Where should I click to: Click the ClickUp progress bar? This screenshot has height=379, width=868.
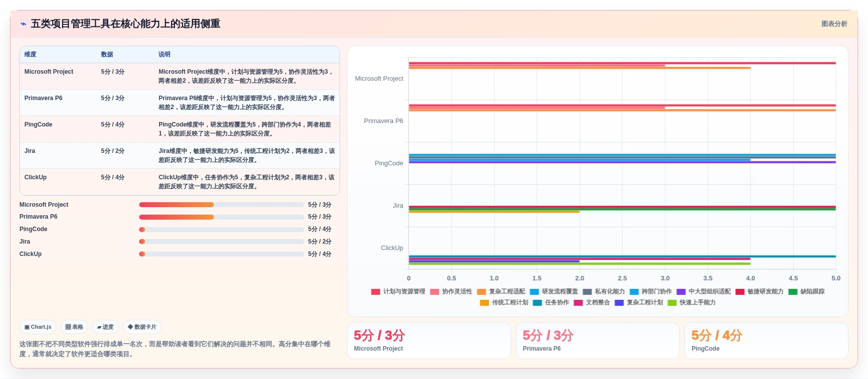click(x=221, y=254)
